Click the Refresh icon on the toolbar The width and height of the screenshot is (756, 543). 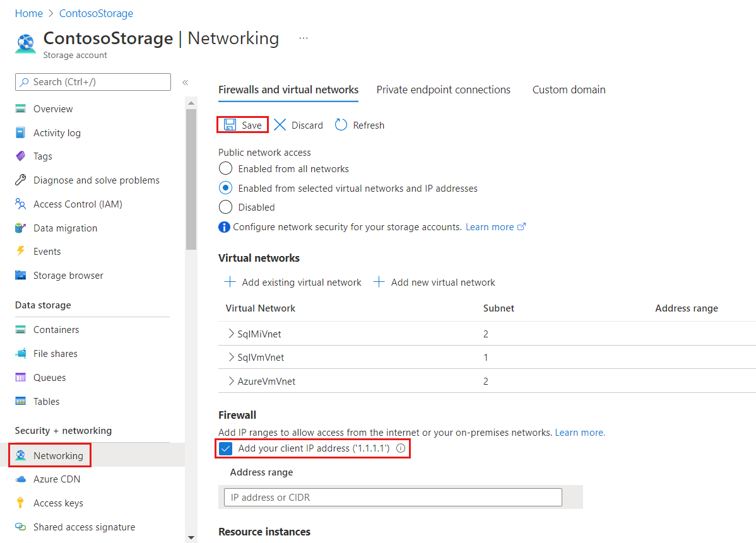341,124
